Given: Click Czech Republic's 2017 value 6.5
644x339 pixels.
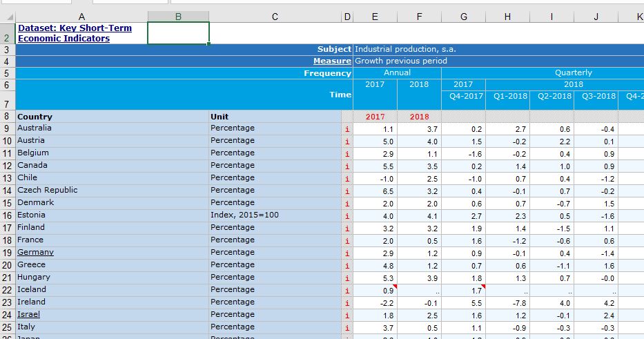Looking at the screenshot, I should (x=375, y=191).
